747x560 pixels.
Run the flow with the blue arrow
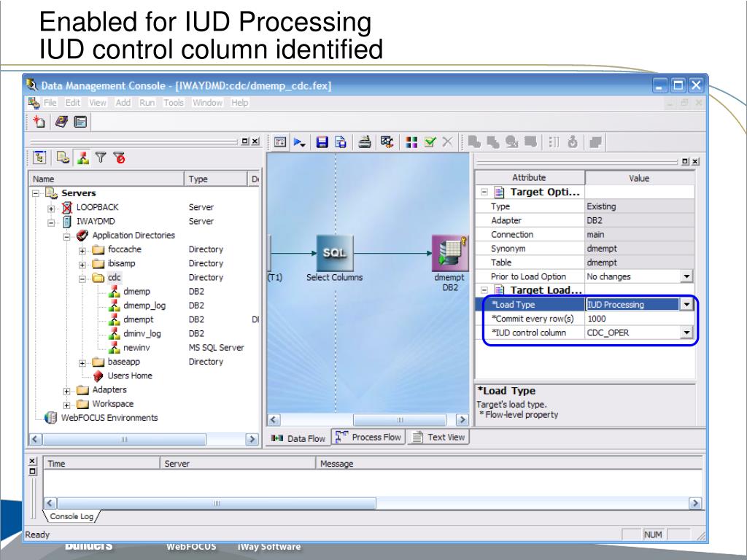pos(299,142)
